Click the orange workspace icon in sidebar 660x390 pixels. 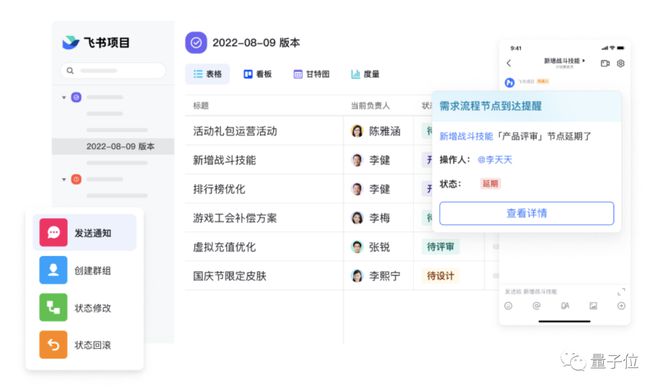(x=76, y=179)
